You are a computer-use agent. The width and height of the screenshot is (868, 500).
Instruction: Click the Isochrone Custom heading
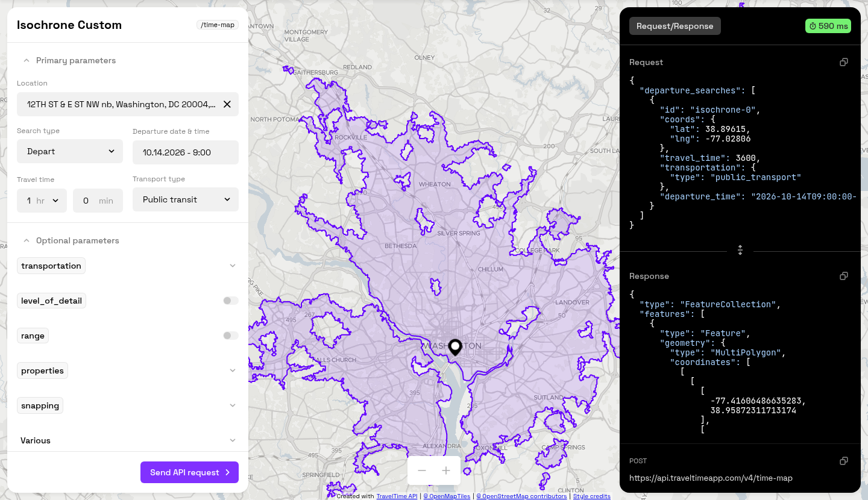[69, 25]
